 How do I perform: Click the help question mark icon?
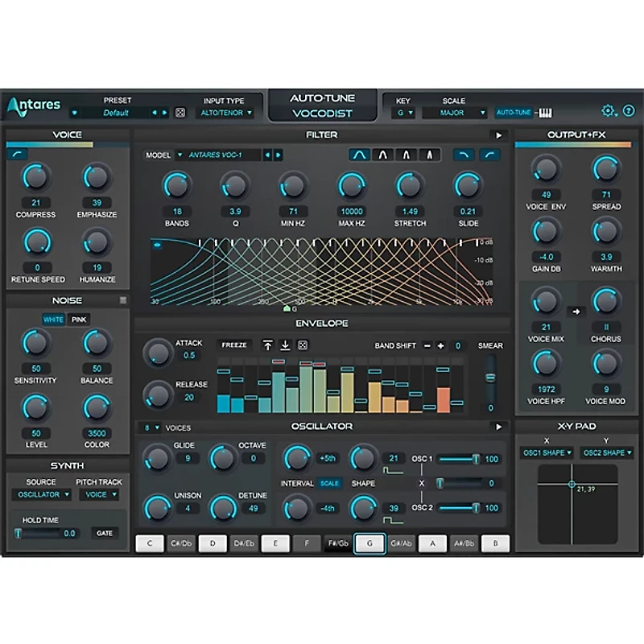[630, 110]
